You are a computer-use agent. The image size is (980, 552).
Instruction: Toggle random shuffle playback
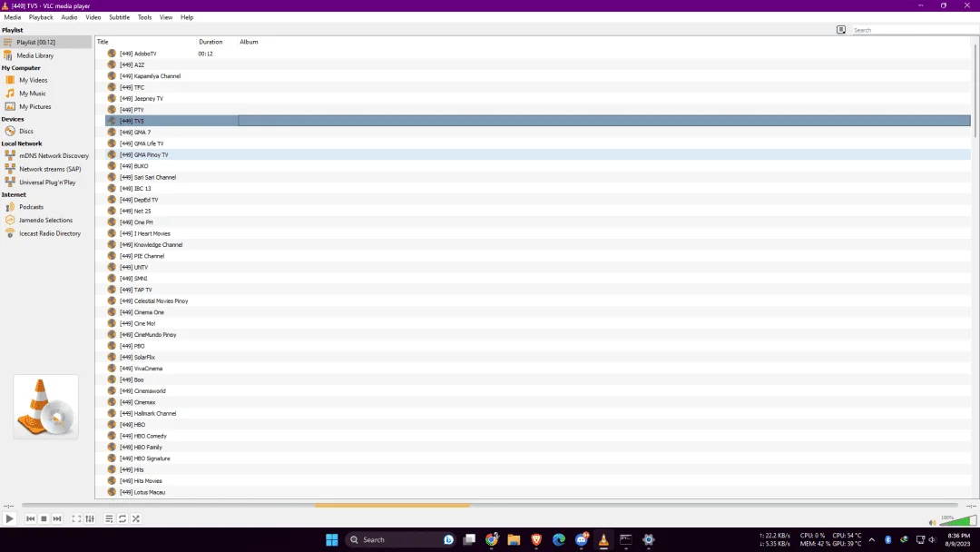click(136, 519)
